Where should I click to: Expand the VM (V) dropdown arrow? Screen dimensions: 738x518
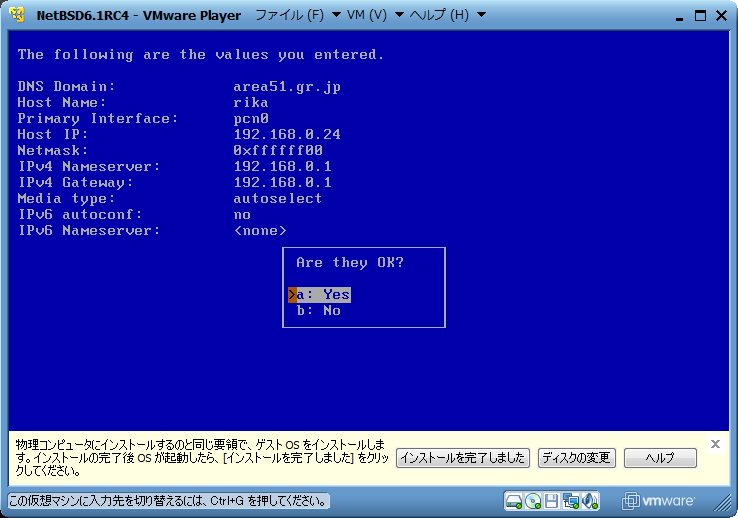[399, 15]
